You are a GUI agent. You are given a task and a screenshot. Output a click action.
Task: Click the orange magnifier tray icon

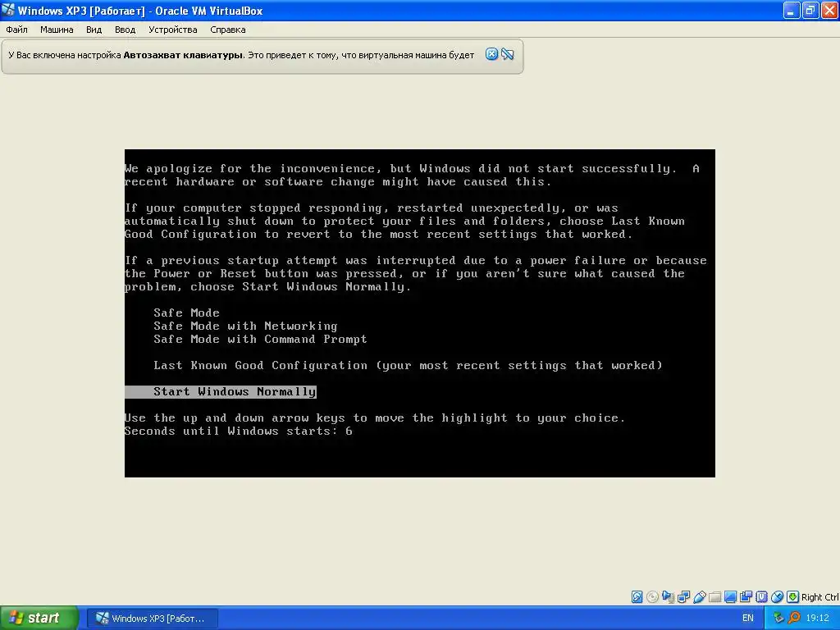point(794,619)
